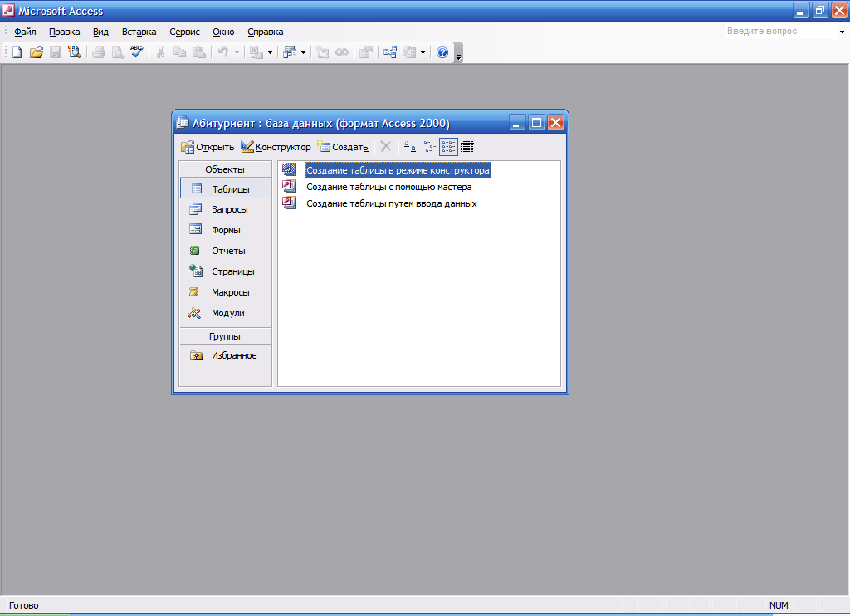
Task: Click the Save floppy disk icon
Action: pyautogui.click(x=56, y=52)
